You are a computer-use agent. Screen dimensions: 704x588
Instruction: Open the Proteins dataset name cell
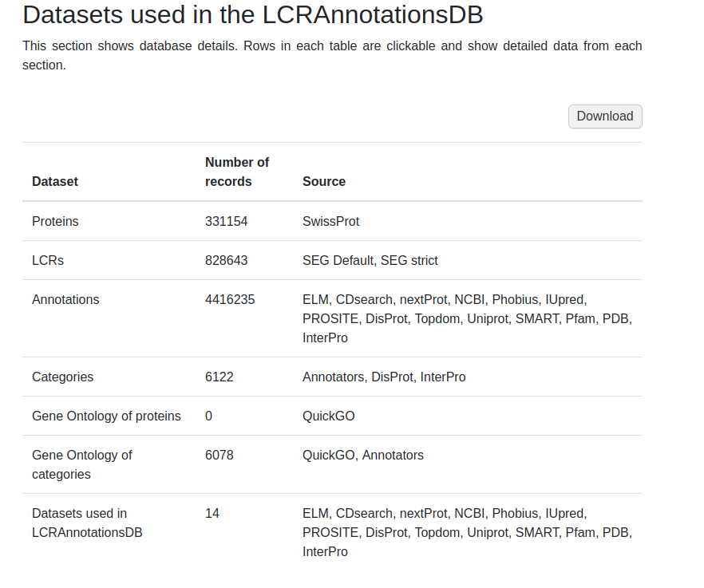click(x=55, y=221)
